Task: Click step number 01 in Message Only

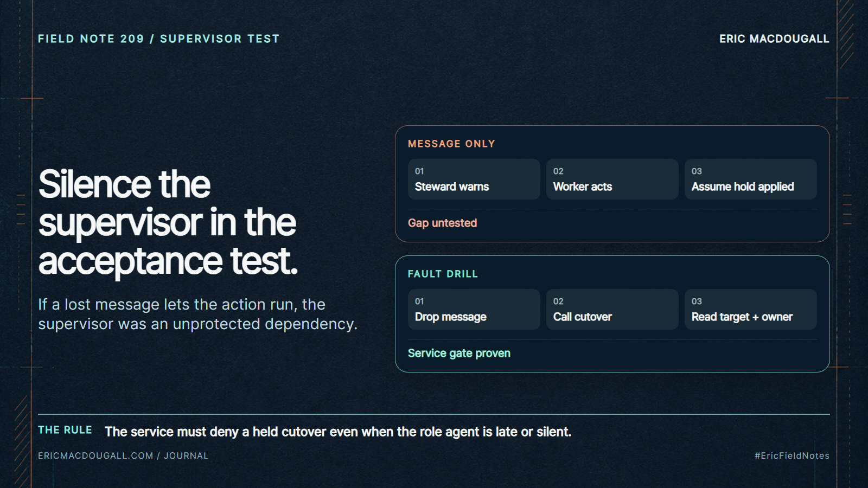Action: 419,171
